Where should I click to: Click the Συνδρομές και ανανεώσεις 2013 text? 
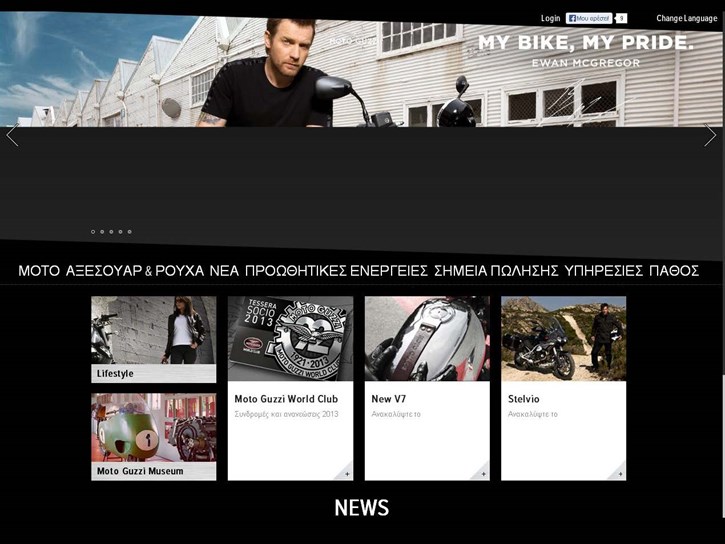pyautogui.click(x=286, y=414)
